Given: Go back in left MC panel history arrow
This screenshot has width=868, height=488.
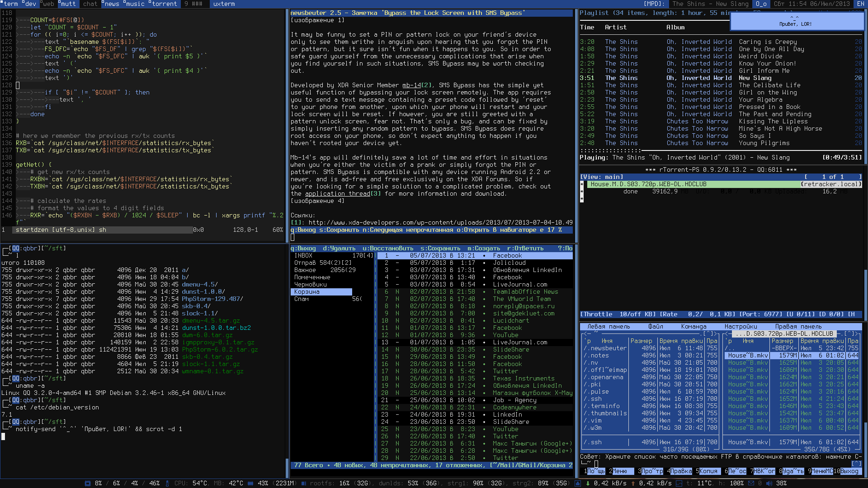Looking at the screenshot, I should 585,334.
